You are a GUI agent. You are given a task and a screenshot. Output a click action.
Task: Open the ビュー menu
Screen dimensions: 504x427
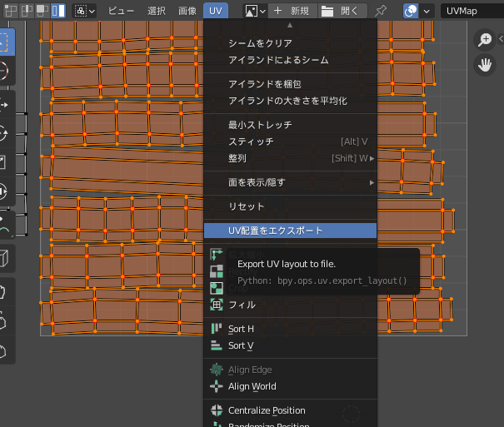(x=121, y=11)
